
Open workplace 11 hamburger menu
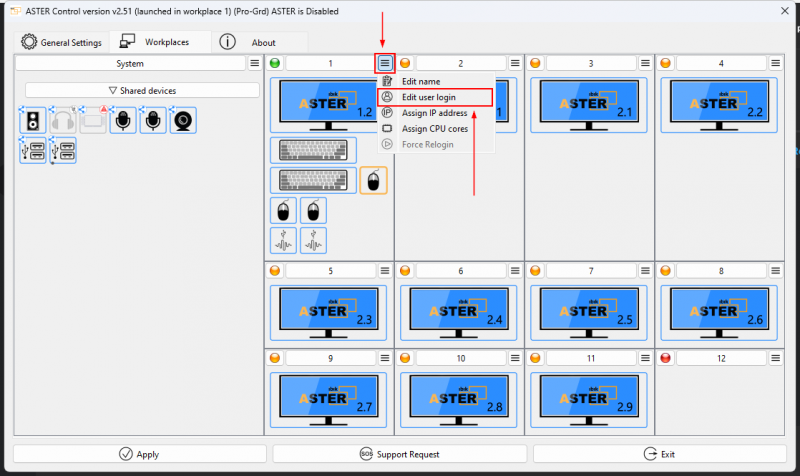(x=645, y=358)
